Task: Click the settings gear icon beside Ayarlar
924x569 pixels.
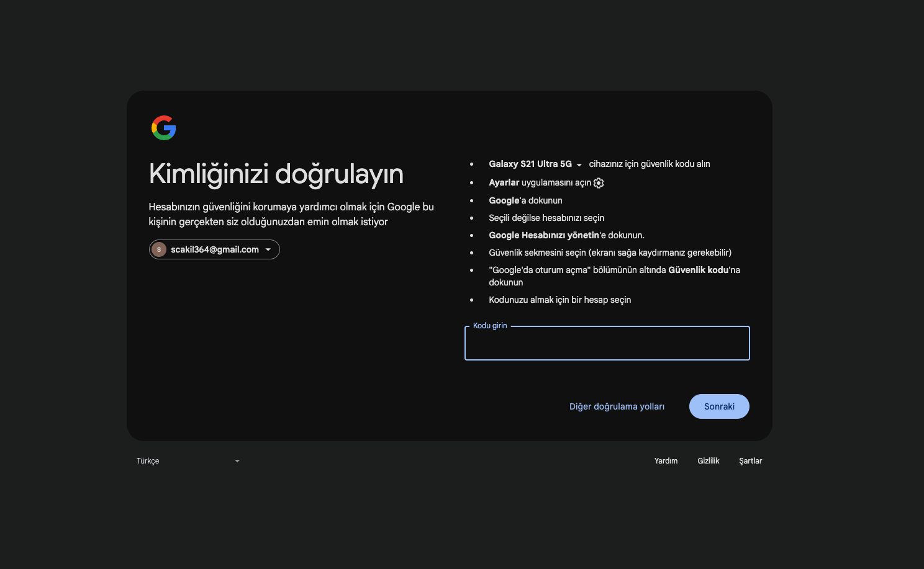Action: click(x=599, y=183)
